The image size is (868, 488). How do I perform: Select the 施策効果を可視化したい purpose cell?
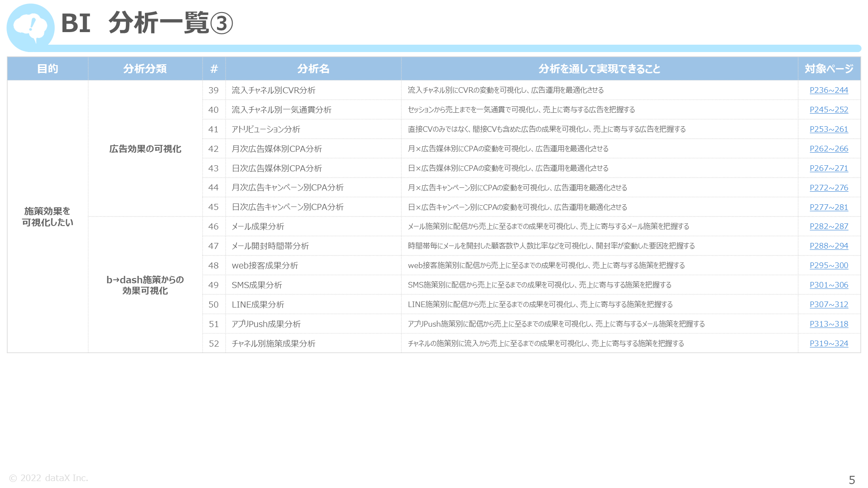click(x=48, y=216)
